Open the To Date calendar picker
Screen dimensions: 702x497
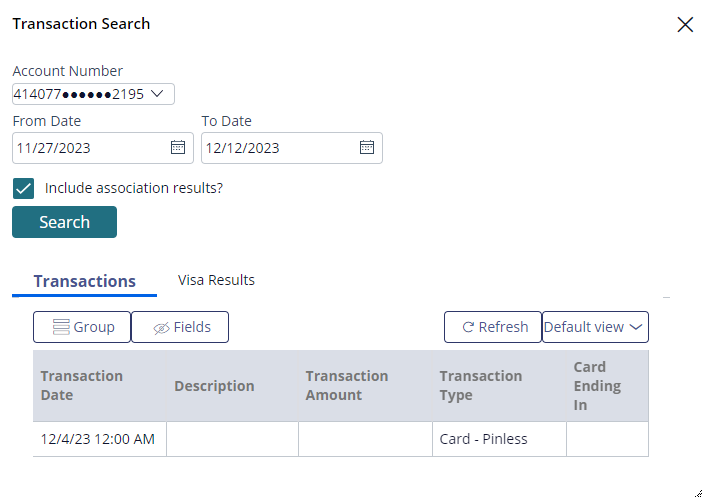coord(367,147)
